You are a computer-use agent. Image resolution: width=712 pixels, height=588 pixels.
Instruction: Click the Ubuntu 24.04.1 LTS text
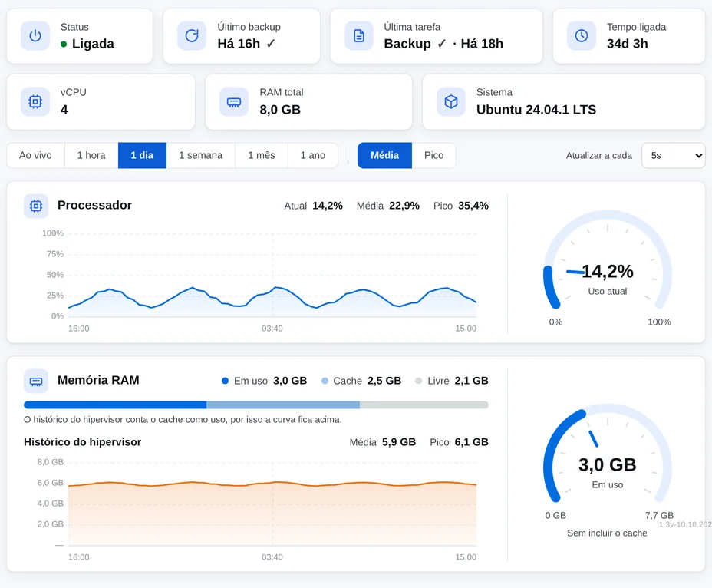pos(536,110)
